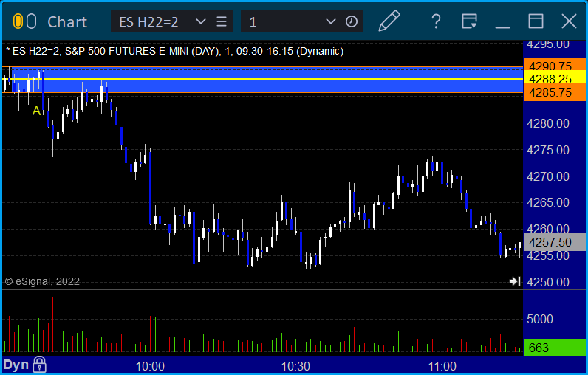
Task: Click the 4250.00 price axis label
Action: 548,282
